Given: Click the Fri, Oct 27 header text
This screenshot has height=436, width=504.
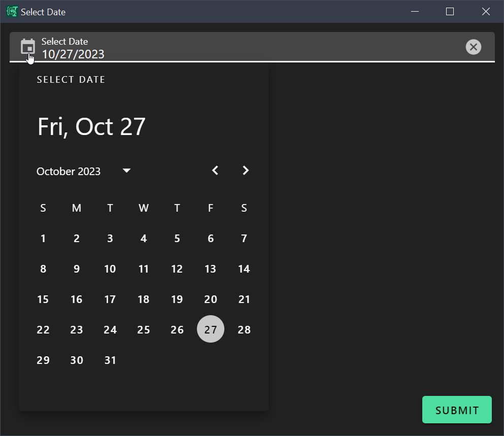Looking at the screenshot, I should coord(91,126).
